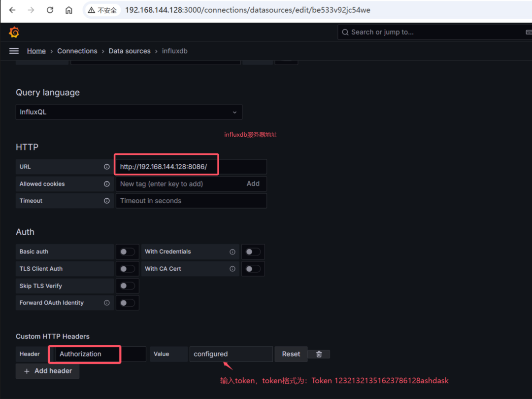Delete the Authorization header with trash icon
Image resolution: width=532 pixels, height=399 pixels.
click(x=319, y=354)
